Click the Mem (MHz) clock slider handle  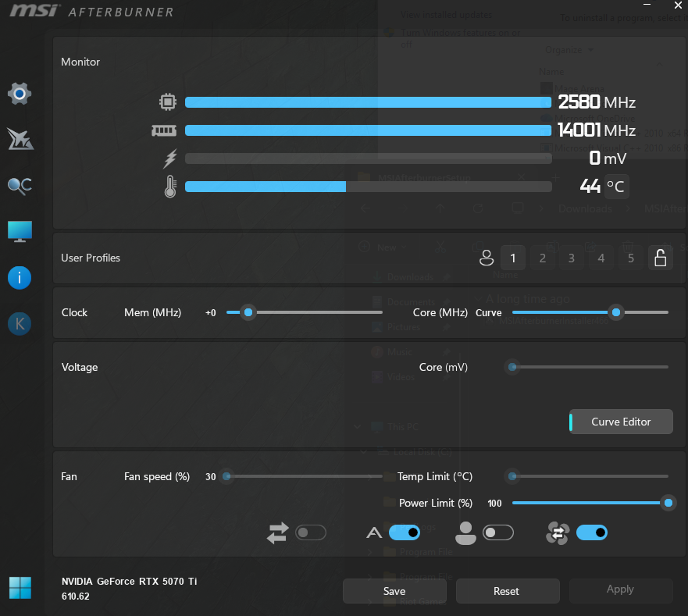pyautogui.click(x=248, y=312)
